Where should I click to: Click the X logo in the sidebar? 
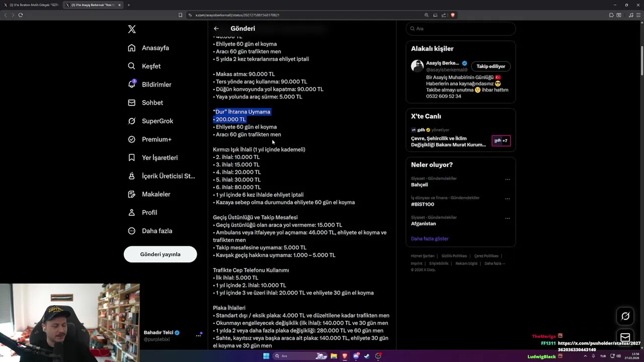click(132, 29)
